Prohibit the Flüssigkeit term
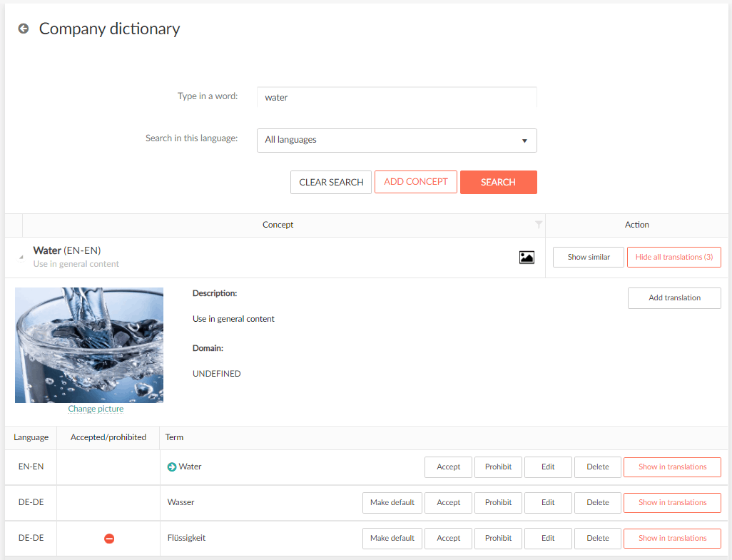The height and width of the screenshot is (560, 732). point(498,538)
